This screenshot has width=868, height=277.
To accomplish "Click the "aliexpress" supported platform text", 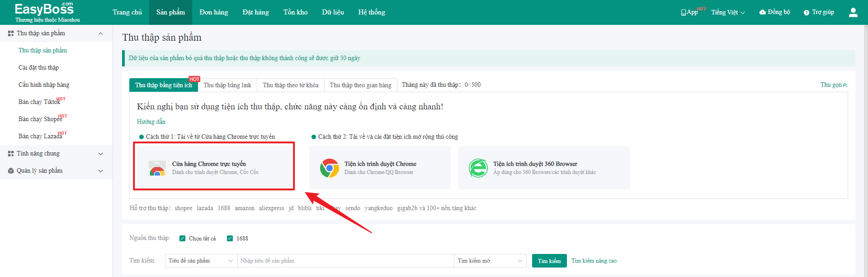I will (x=272, y=208).
